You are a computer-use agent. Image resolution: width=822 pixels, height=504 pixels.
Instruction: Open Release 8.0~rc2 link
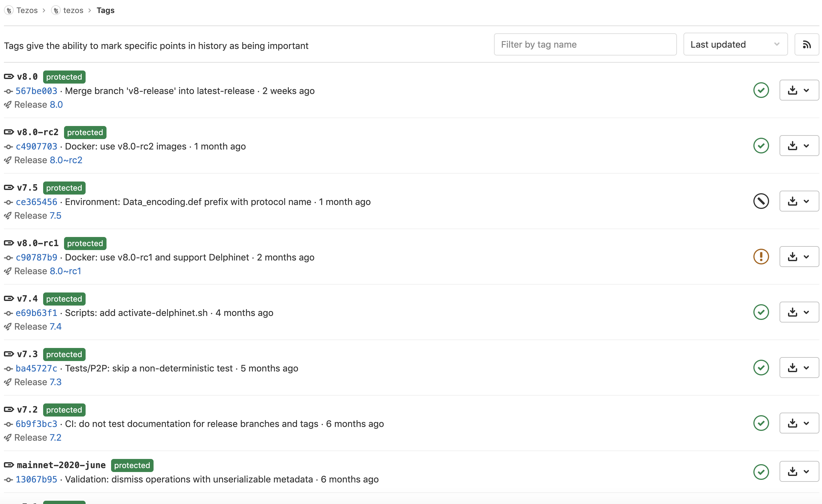click(66, 160)
